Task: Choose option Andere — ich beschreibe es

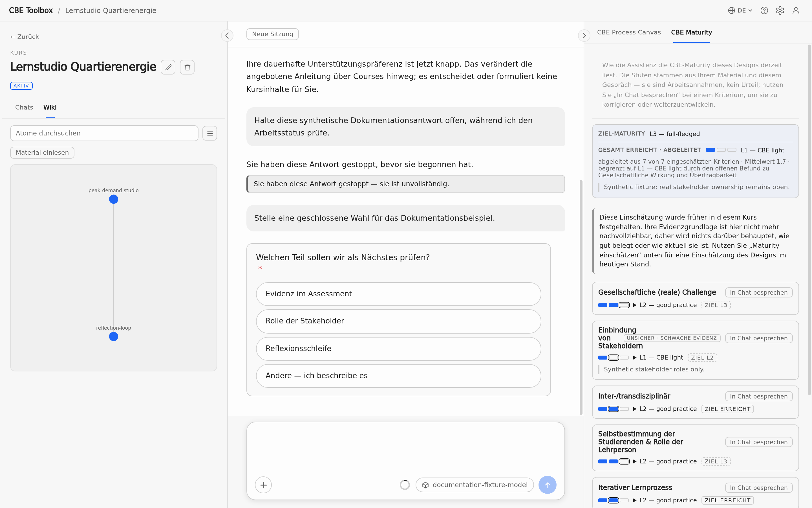Action: (398, 376)
